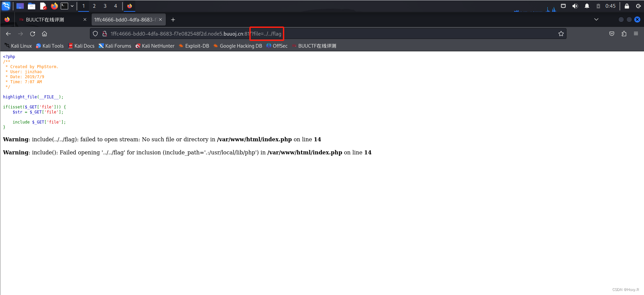Click the 'Failed opening' warning message
Image resolution: width=644 pixels, height=295 pixels.
pyautogui.click(x=187, y=152)
